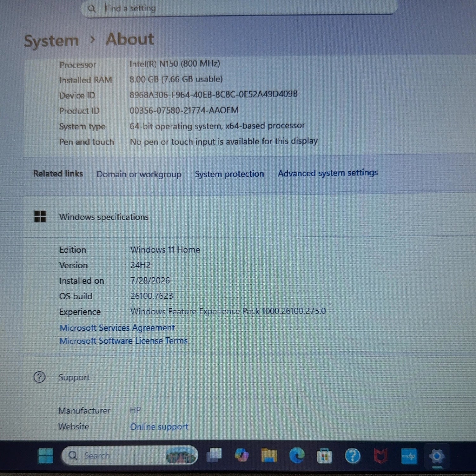This screenshot has height=476, width=476.
Task: Click the "Pen and touch" label
Action: coord(87,142)
